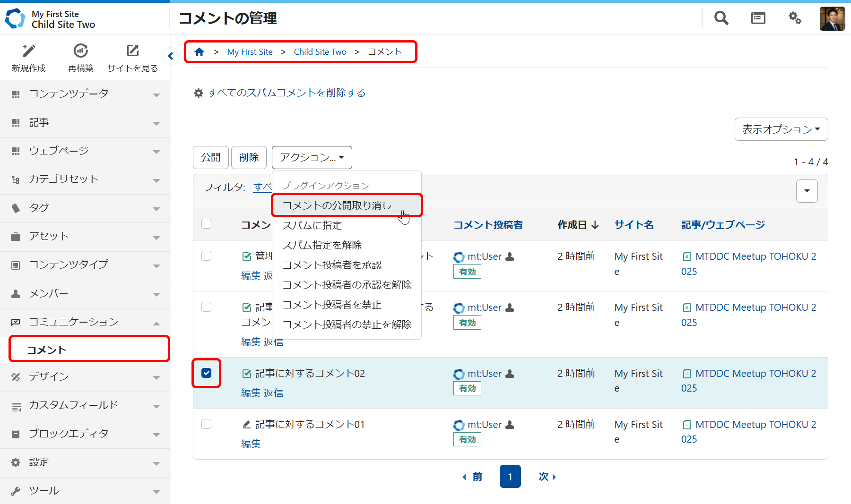Open the site list icon in header

758,18
